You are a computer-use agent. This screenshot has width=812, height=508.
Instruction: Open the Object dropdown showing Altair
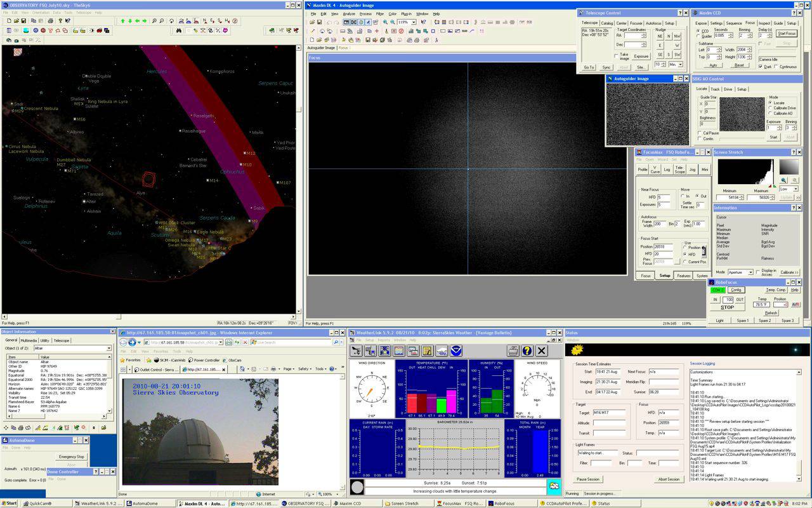coord(108,349)
